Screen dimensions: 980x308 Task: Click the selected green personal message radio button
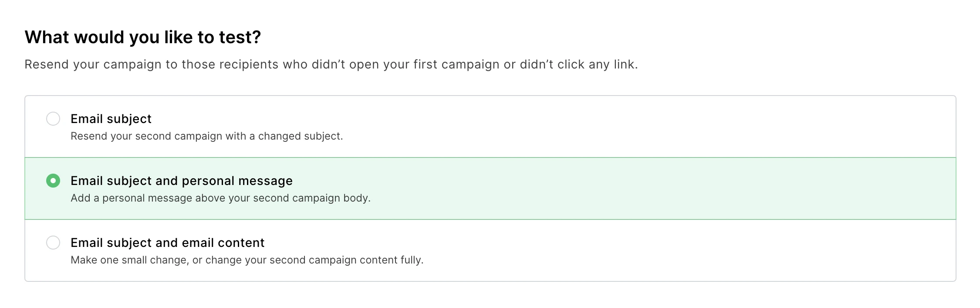coord(53,181)
